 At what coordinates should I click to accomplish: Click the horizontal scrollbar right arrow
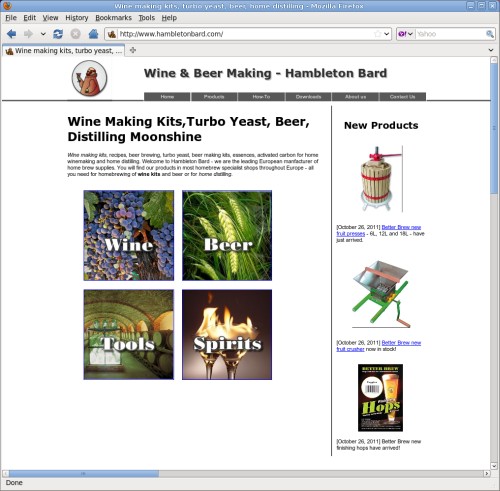pos(487,473)
